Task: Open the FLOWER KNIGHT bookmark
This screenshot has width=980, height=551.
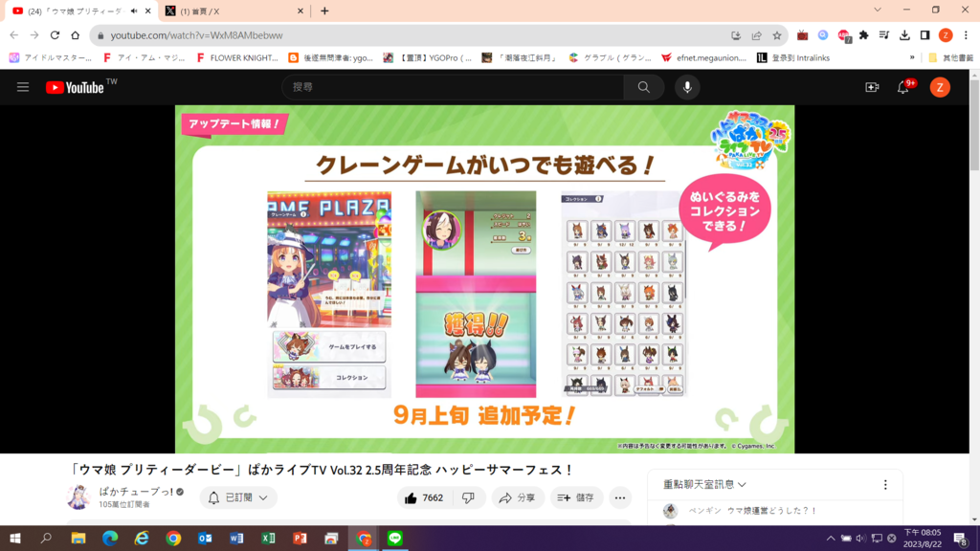Action: coord(237,58)
